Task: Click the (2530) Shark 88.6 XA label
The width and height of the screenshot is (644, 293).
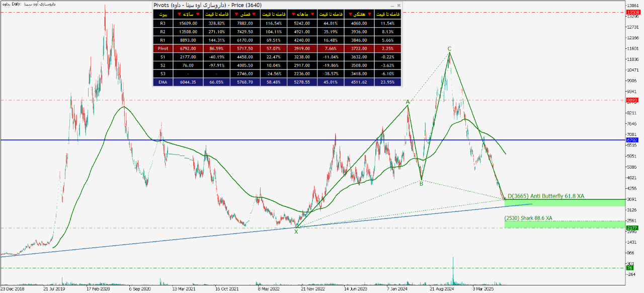Action: (528, 218)
